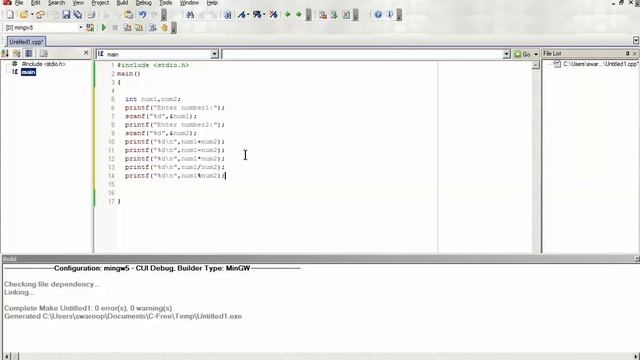Screen dimensions: 640x360
Task: Open the Debug menu
Action: pos(143,3)
